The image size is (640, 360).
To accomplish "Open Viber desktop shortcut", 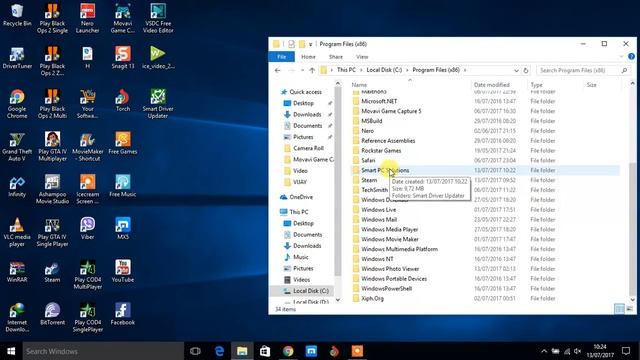I will click(87, 229).
